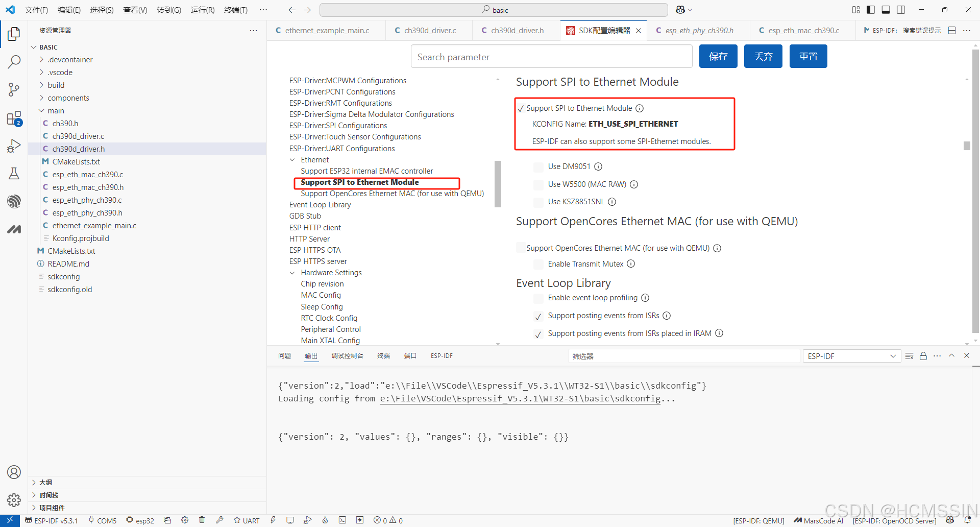Select UART flash method star
Viewport: 980px width, 527px height.
tap(247, 520)
